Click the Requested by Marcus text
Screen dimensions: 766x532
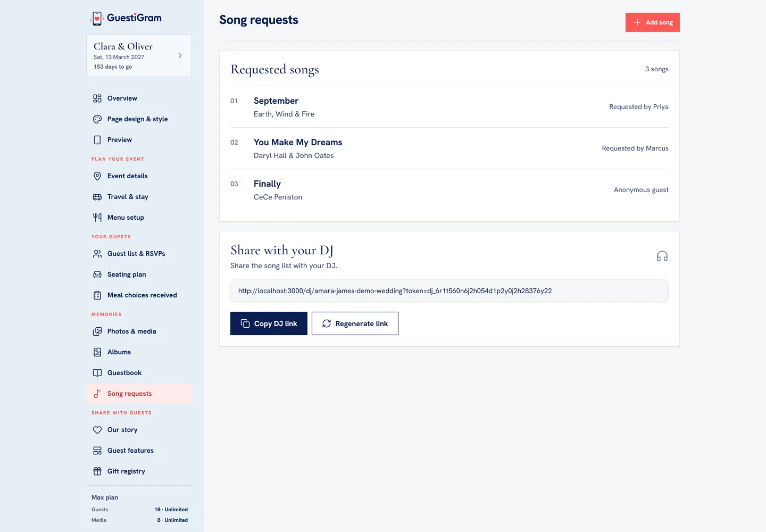point(635,148)
